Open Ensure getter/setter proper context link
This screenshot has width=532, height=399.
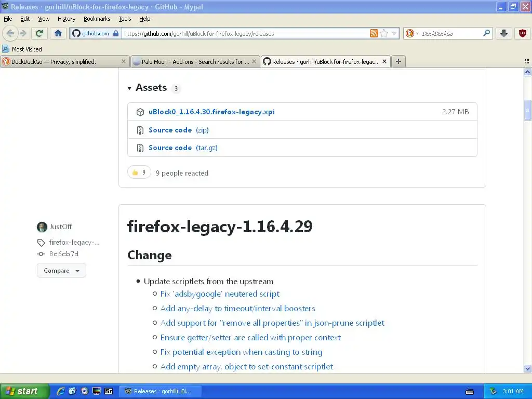click(x=250, y=338)
